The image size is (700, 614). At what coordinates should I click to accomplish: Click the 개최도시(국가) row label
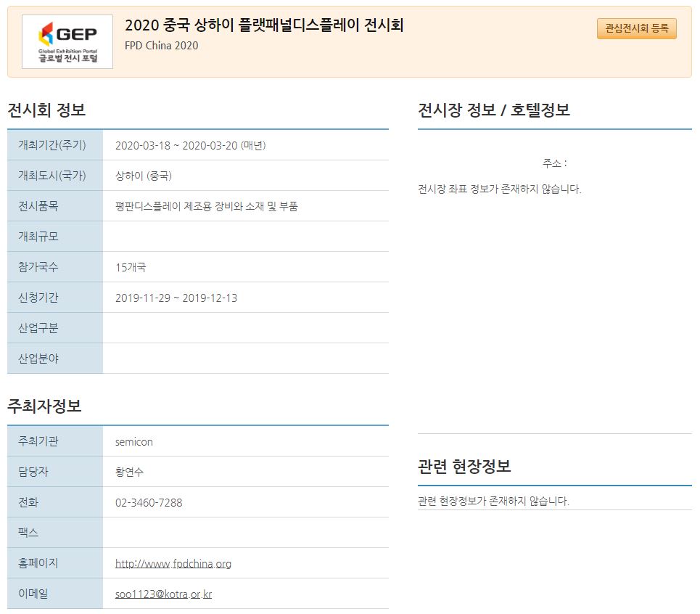point(52,176)
